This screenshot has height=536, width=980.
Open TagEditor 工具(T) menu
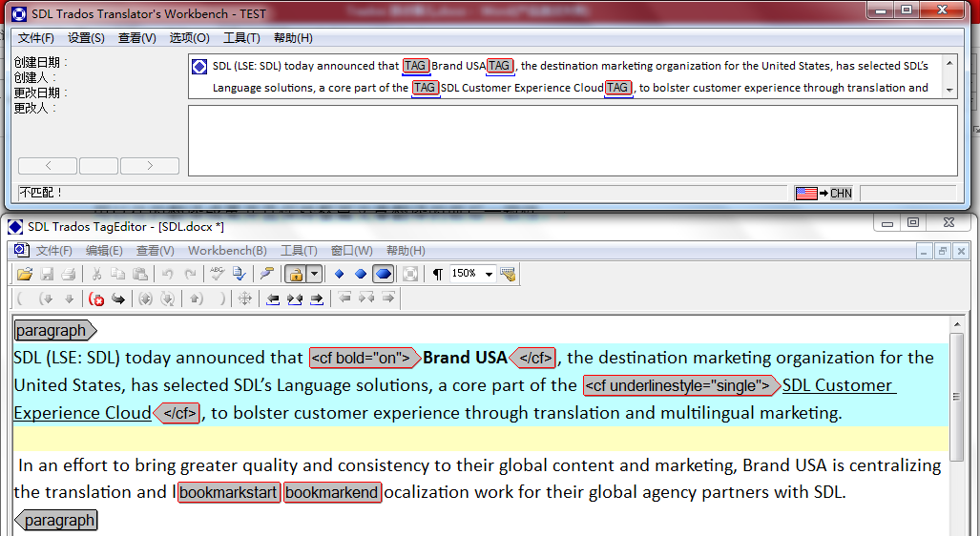point(299,251)
